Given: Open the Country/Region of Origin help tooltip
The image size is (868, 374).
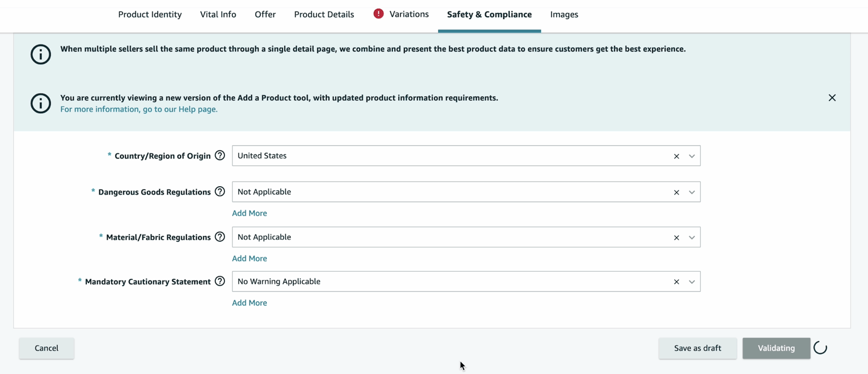Looking at the screenshot, I should click(220, 155).
